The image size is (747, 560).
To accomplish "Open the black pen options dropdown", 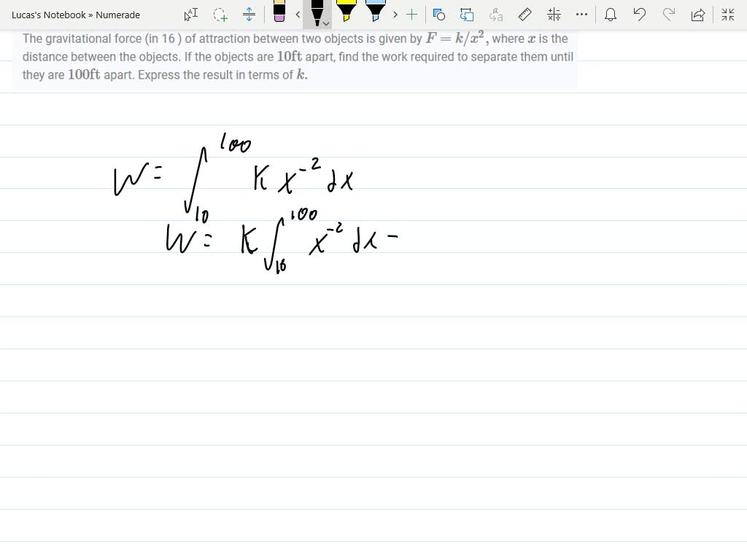I will (x=325, y=23).
